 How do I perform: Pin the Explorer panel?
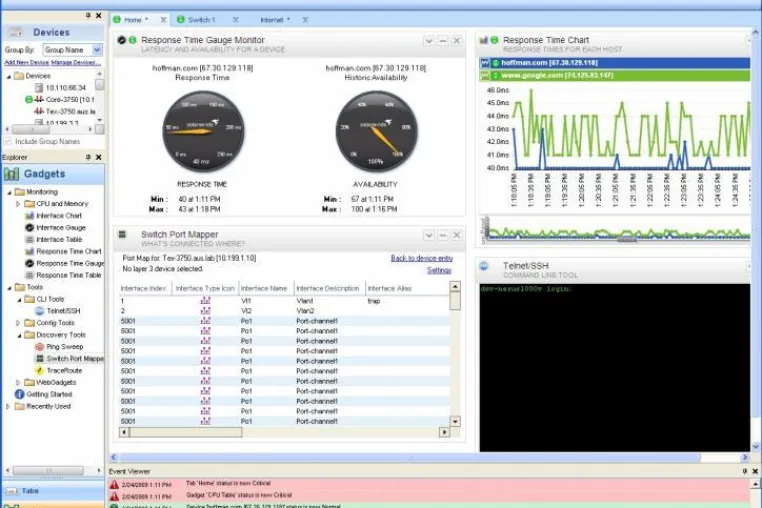click(x=88, y=157)
